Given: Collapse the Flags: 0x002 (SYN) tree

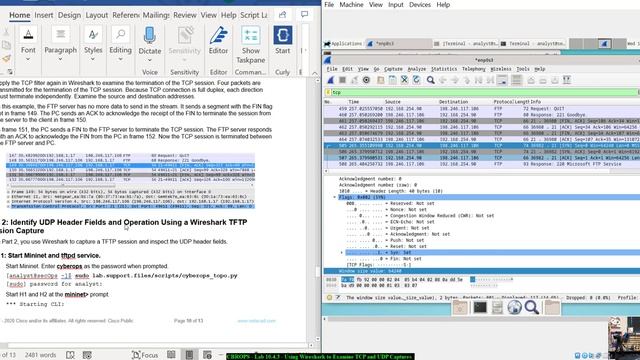Looking at the screenshot, I should (335, 197).
